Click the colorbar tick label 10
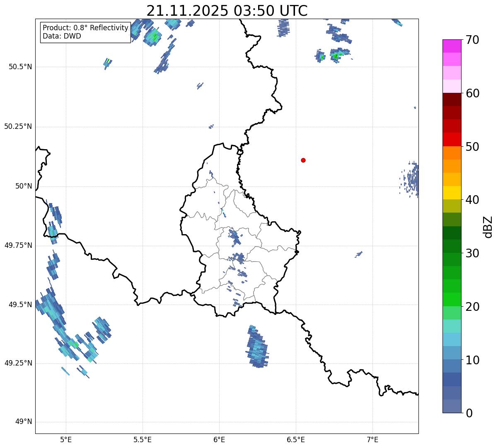 coord(472,360)
